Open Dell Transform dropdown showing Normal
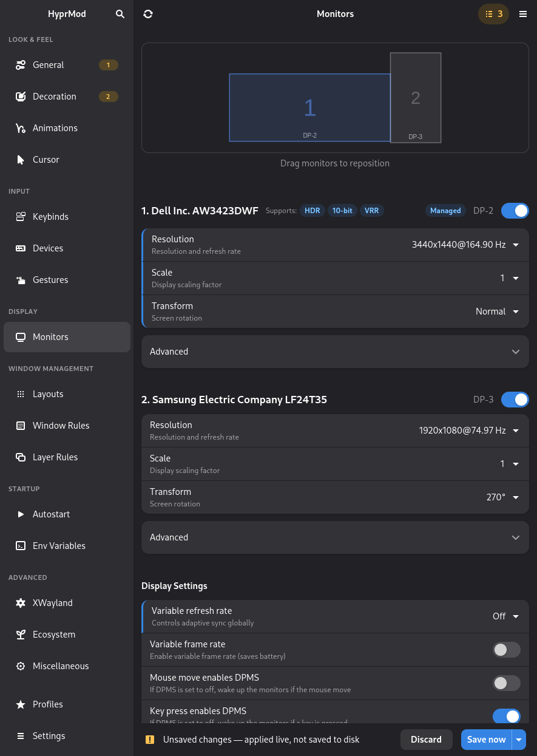The image size is (537, 756). coord(497,312)
